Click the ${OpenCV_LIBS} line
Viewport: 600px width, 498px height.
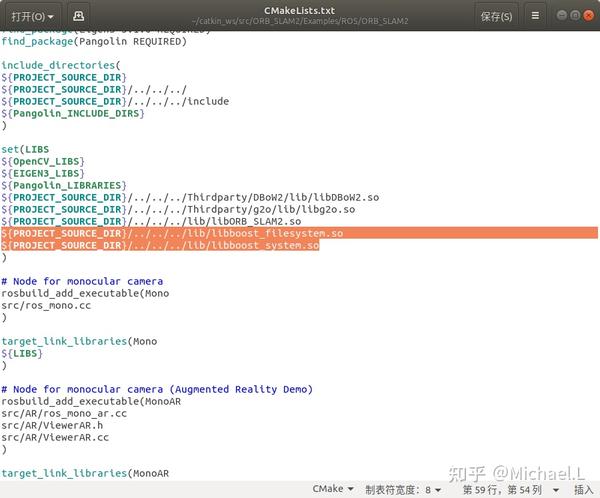[42, 161]
